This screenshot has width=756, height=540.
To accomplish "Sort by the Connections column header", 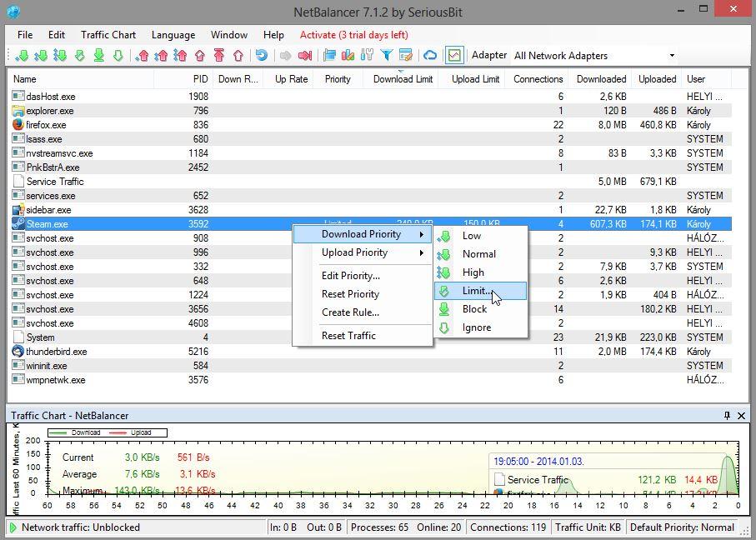I will (x=537, y=79).
